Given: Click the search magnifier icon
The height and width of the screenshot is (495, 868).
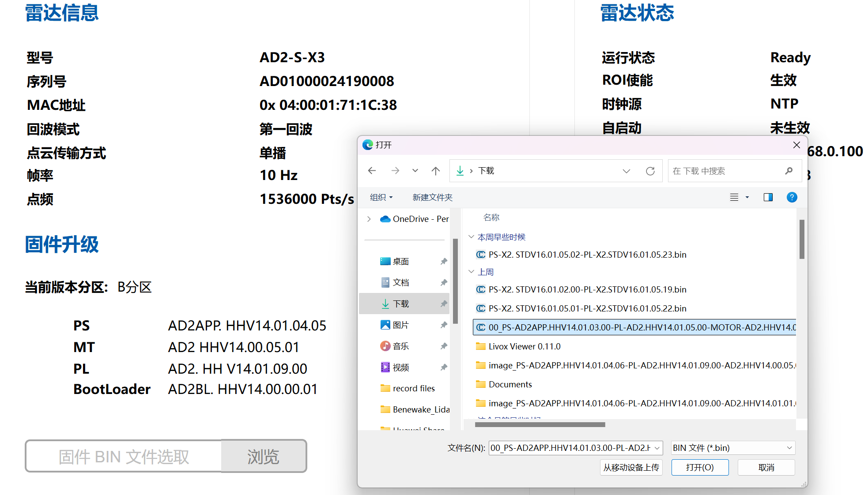Looking at the screenshot, I should click(x=789, y=171).
